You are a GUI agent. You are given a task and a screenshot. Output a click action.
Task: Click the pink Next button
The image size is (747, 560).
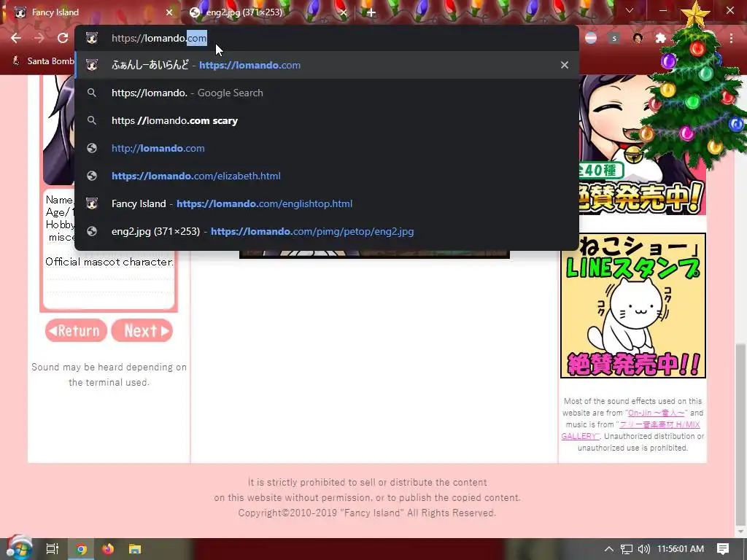click(142, 330)
